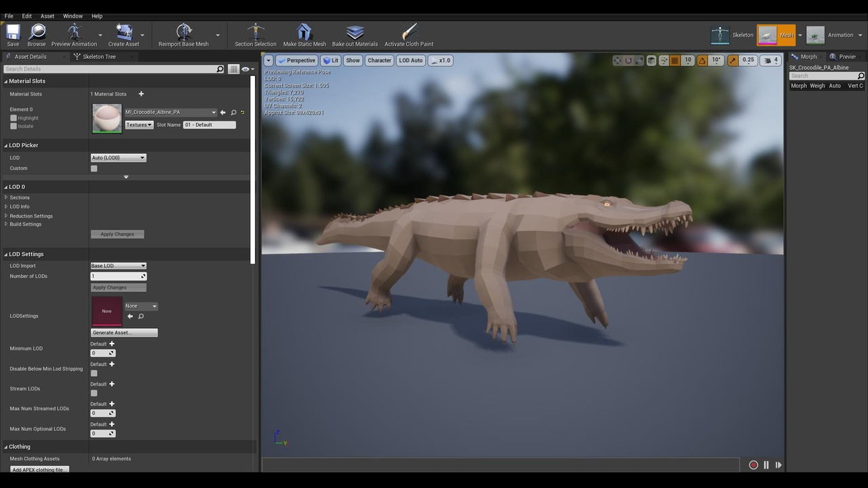Screen dimensions: 868x488
Task: Open the LODSettings None dropdown
Action: (x=141, y=306)
